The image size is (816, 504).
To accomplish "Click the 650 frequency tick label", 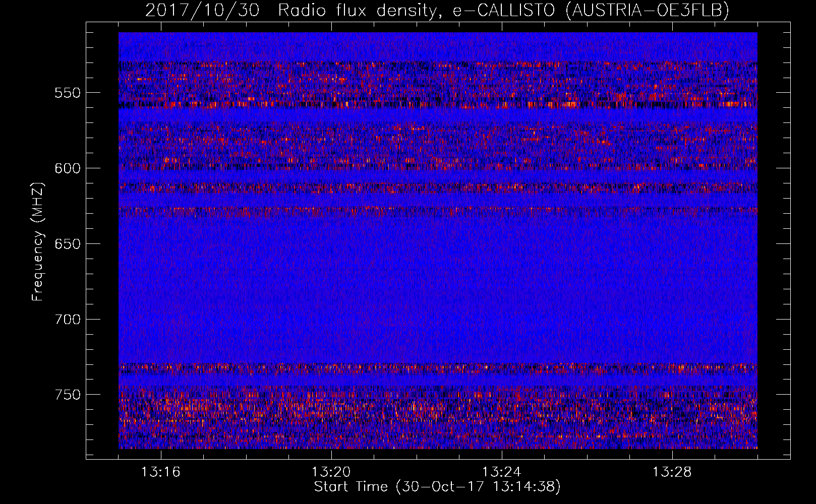I will (68, 244).
